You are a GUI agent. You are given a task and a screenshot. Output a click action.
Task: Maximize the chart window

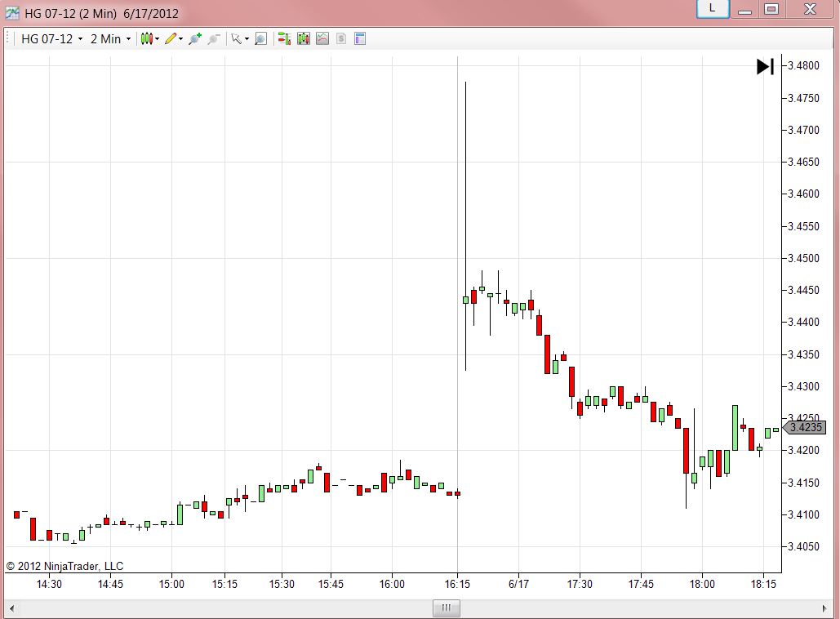click(771, 9)
